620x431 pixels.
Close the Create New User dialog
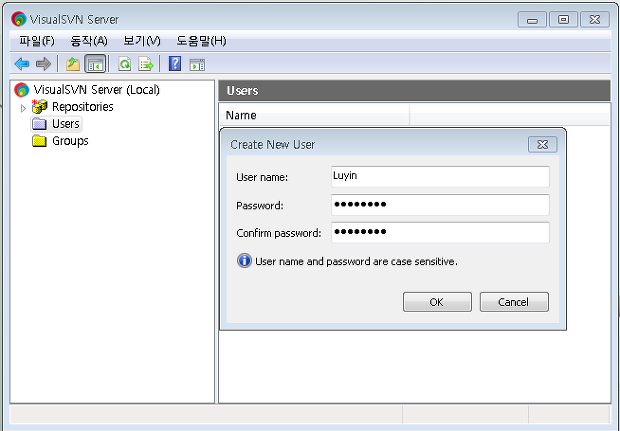(x=542, y=145)
